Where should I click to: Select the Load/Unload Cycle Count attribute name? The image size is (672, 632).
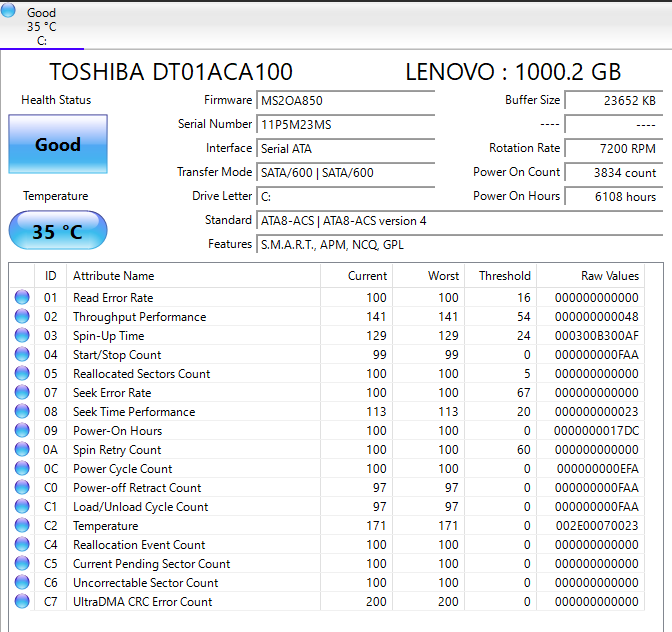pyautogui.click(x=141, y=507)
